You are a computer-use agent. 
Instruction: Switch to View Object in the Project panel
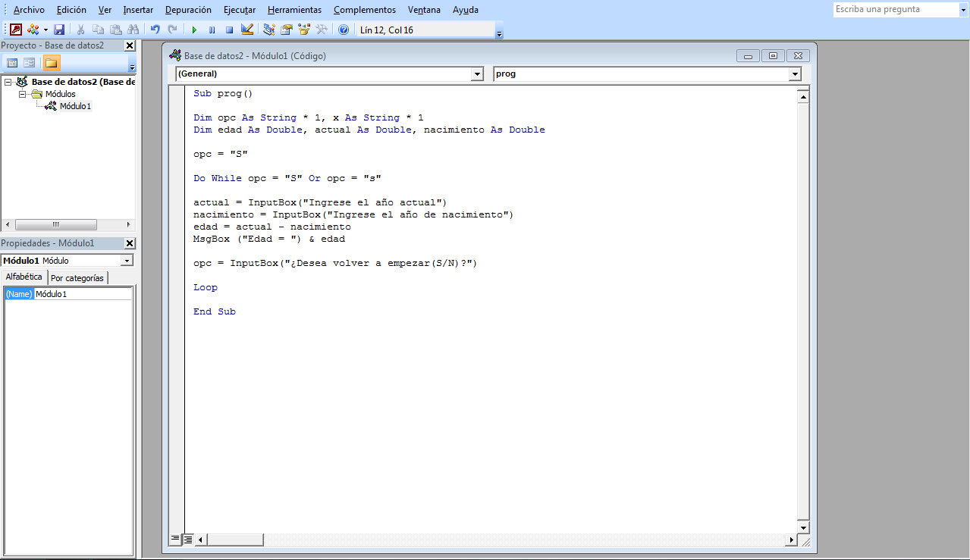30,62
